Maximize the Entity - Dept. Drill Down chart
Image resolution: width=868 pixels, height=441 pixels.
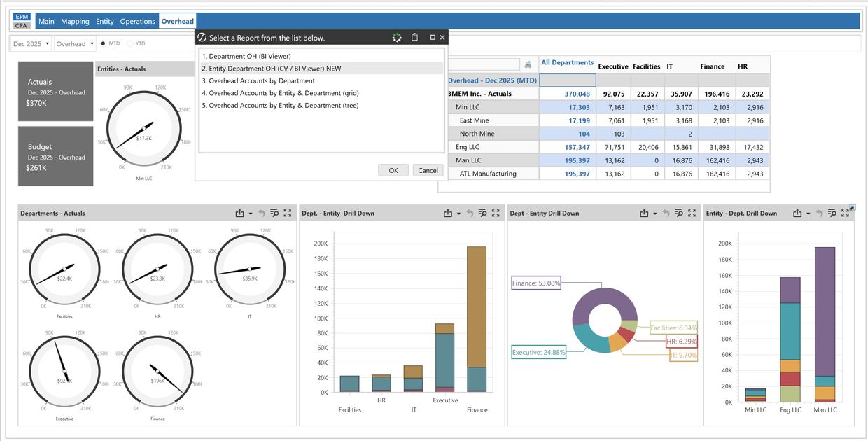point(843,213)
